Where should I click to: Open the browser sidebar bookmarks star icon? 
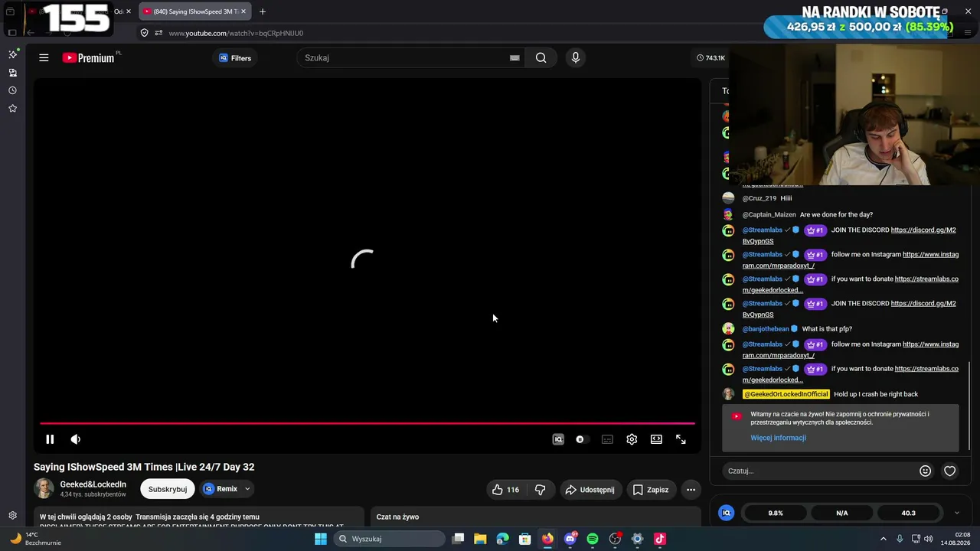(x=12, y=109)
